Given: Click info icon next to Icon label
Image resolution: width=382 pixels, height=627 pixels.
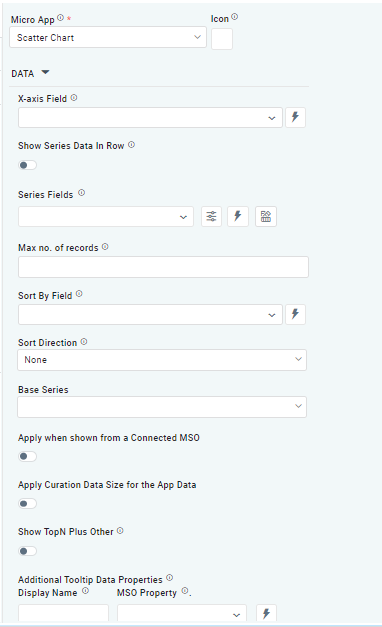Looking at the screenshot, I should [235, 17].
